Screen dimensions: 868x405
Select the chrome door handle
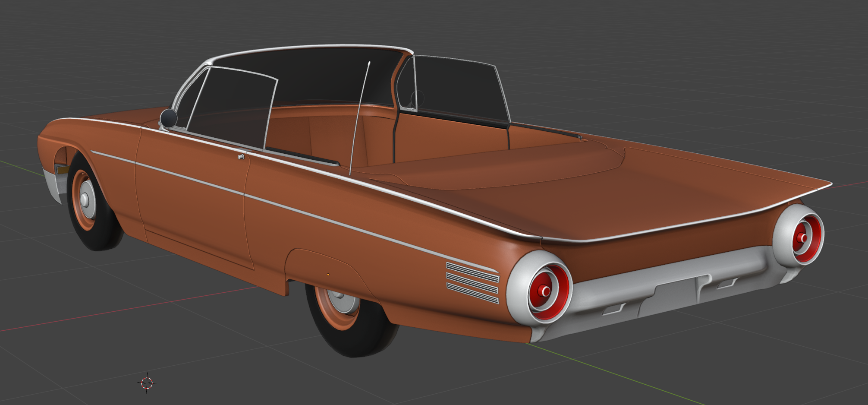pyautogui.click(x=241, y=156)
